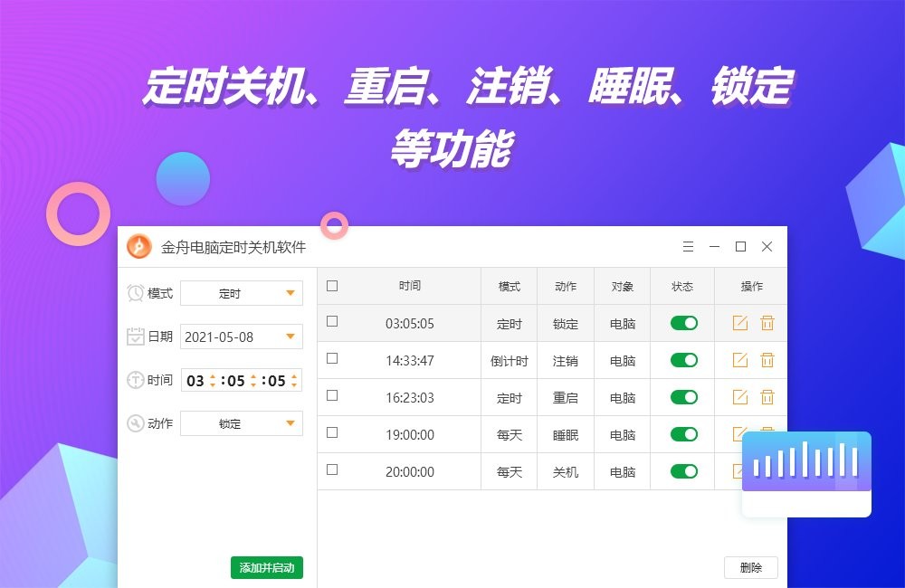Click the trash icon for the 14:33:47 task
Viewport: 905px width, 588px height.
[767, 360]
